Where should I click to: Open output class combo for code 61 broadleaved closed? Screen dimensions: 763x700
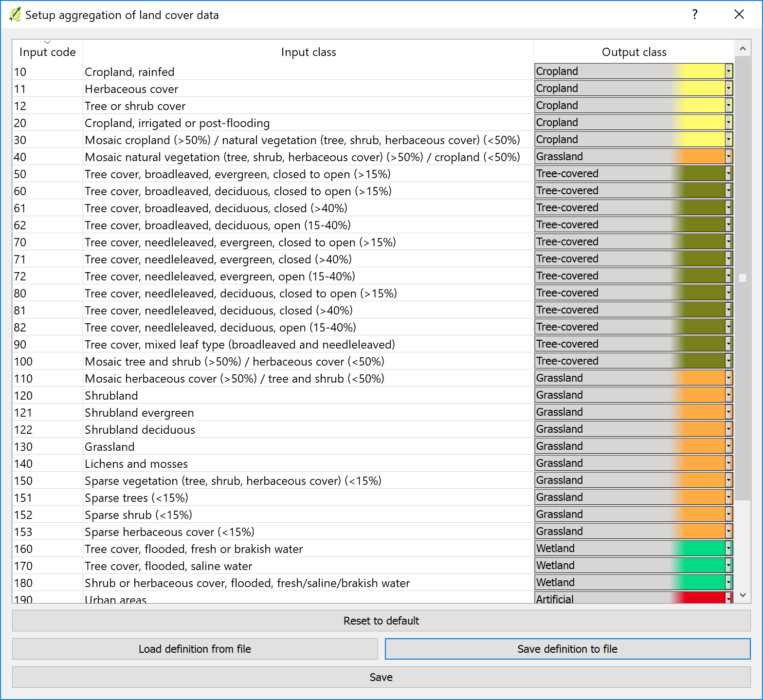point(634,207)
